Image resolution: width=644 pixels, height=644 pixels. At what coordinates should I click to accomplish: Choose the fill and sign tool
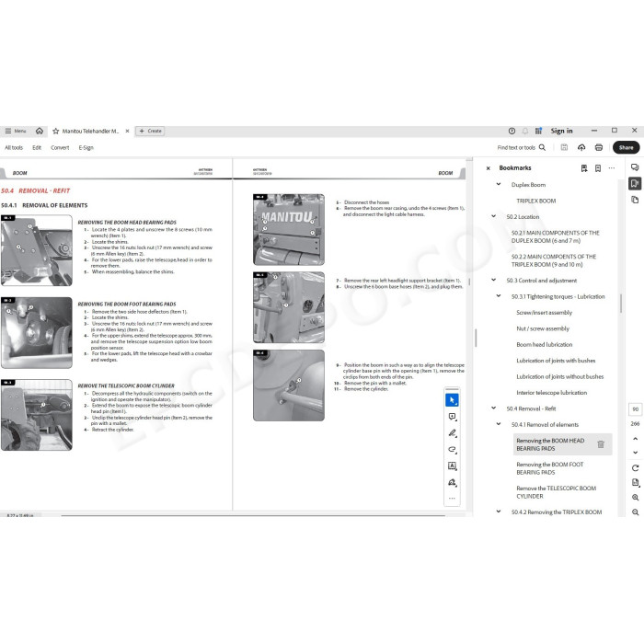(x=453, y=482)
